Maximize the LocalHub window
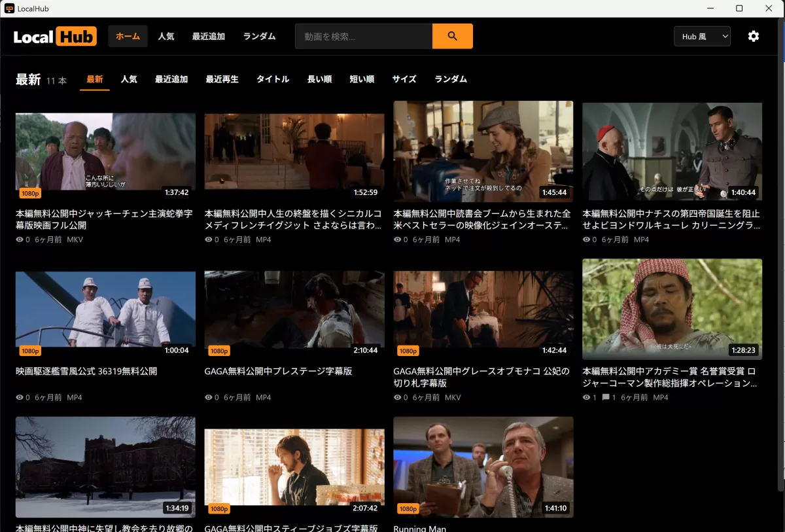The image size is (785, 532). pos(739,9)
